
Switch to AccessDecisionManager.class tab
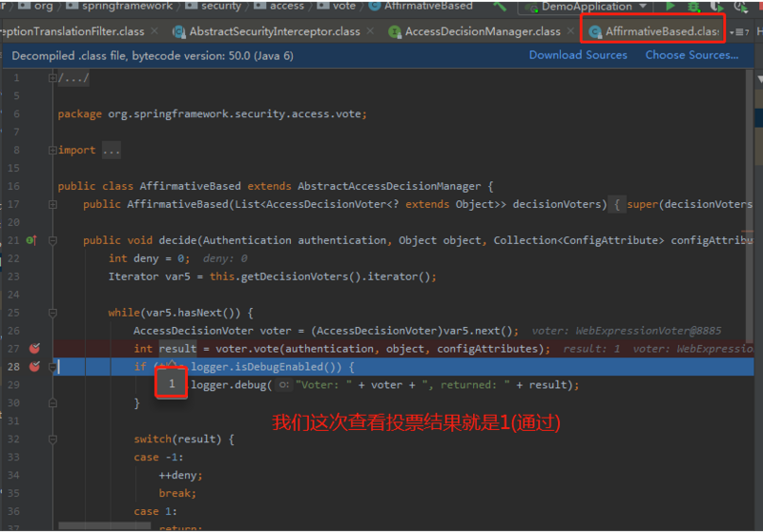pyautogui.click(x=483, y=31)
